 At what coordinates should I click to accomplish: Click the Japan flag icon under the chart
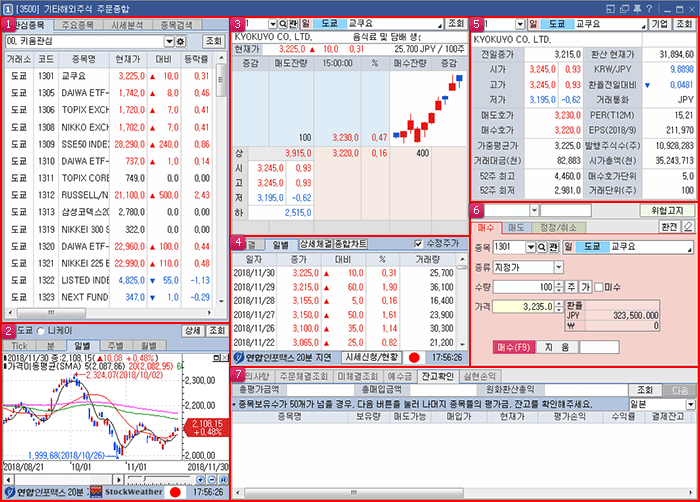175,492
